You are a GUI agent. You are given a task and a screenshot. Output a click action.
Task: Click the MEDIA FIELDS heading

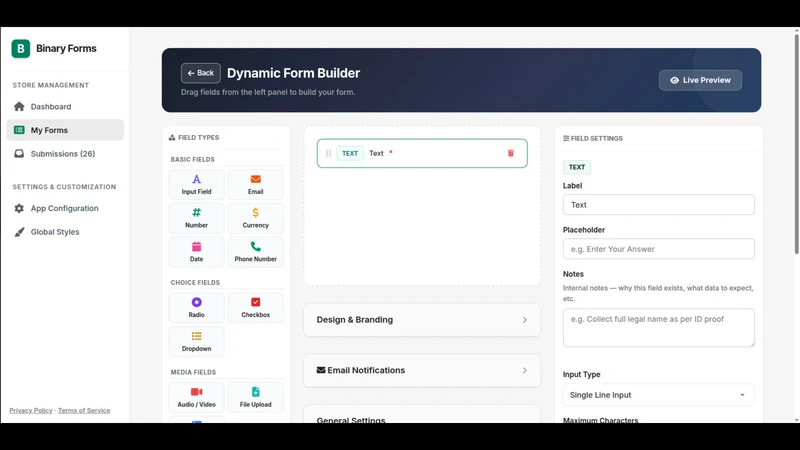pyautogui.click(x=193, y=372)
